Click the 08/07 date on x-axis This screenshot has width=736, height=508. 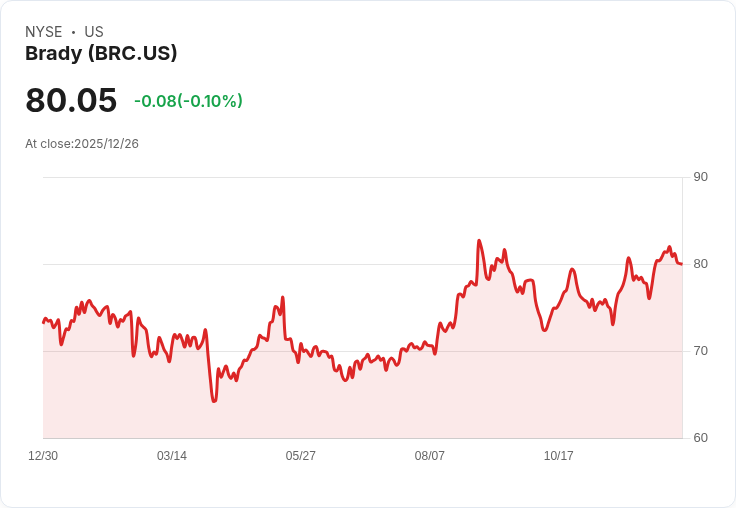coord(430,456)
